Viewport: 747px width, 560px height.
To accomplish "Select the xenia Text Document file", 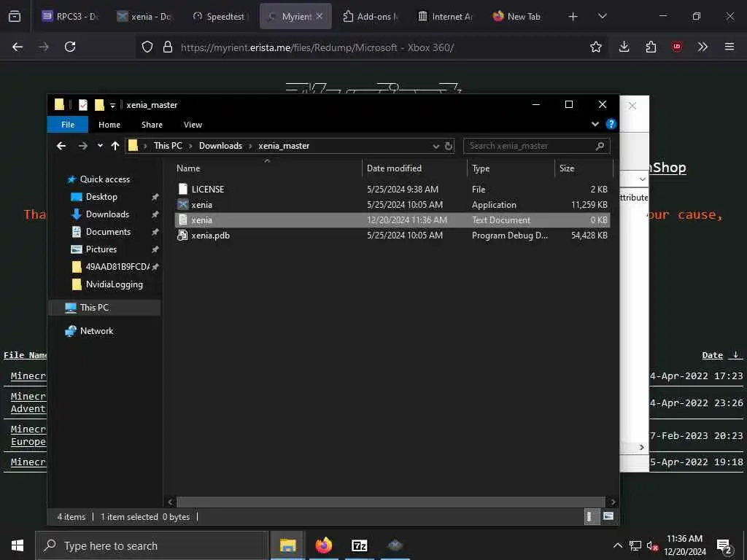I will pos(392,220).
